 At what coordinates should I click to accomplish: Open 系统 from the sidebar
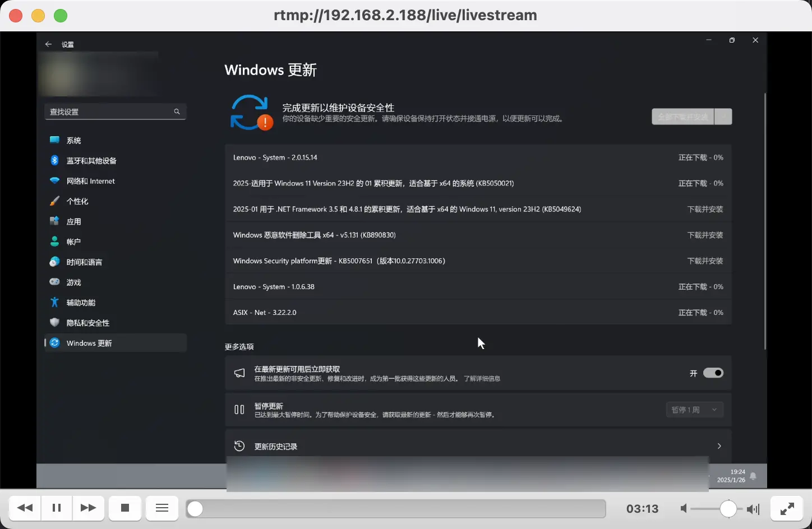(x=115, y=141)
